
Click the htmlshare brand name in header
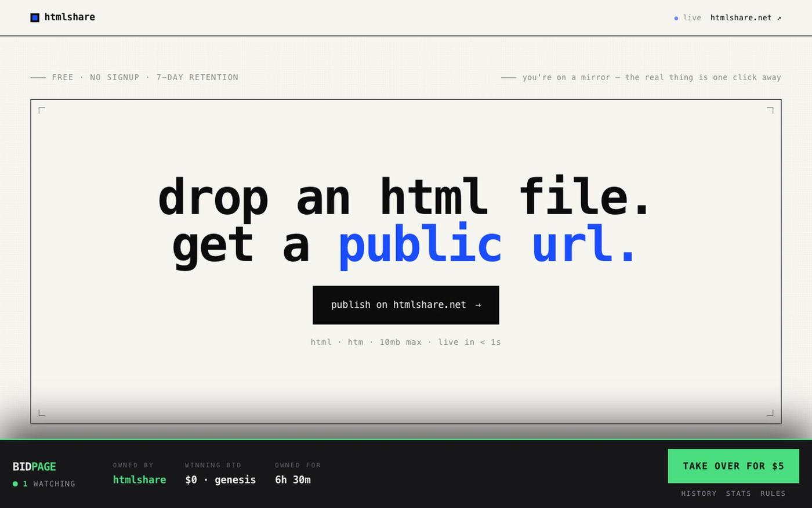pyautogui.click(x=70, y=17)
